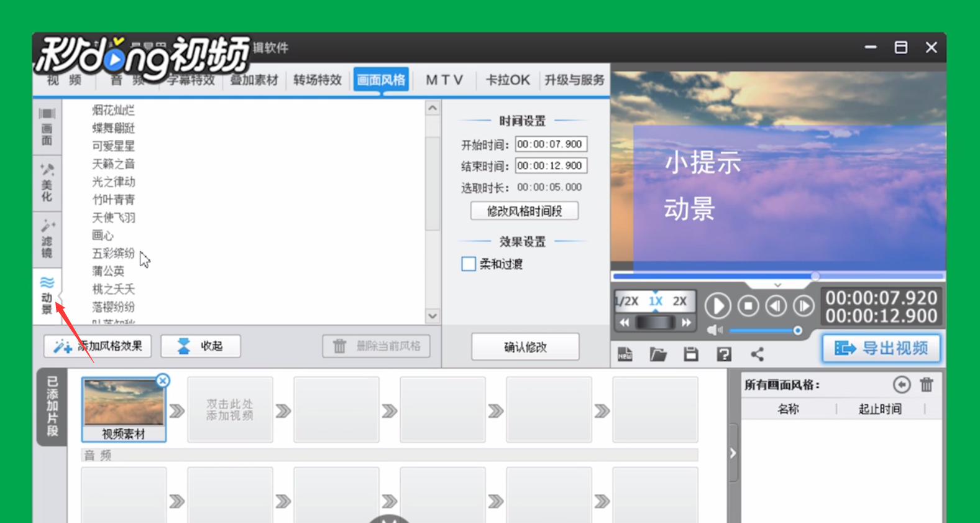Select the 天使飞羽 style

click(x=113, y=218)
